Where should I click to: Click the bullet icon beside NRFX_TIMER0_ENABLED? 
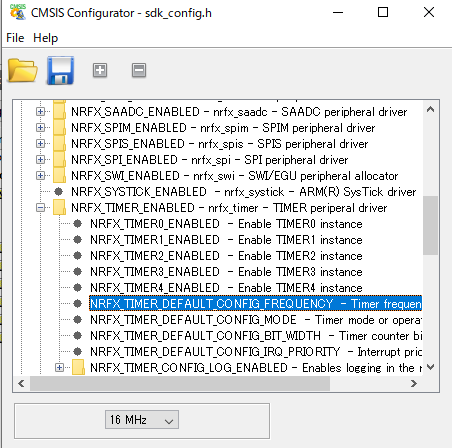77,224
